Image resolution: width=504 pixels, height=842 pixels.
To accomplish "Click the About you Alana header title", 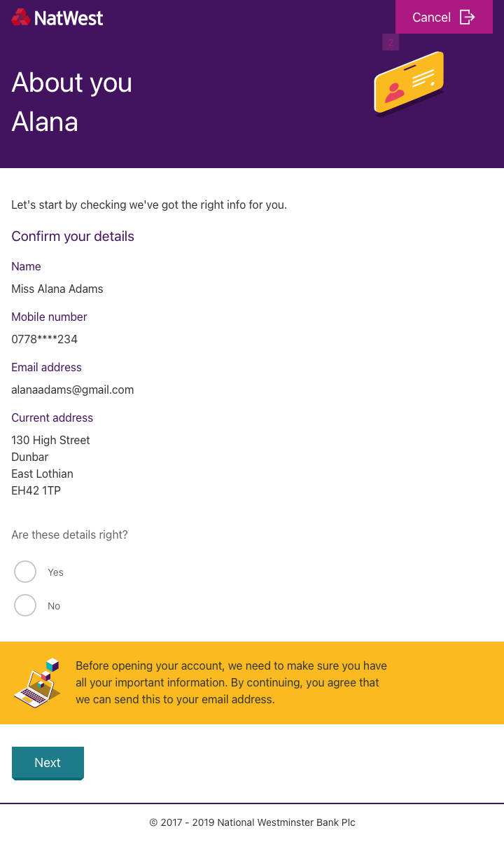I will [72, 102].
